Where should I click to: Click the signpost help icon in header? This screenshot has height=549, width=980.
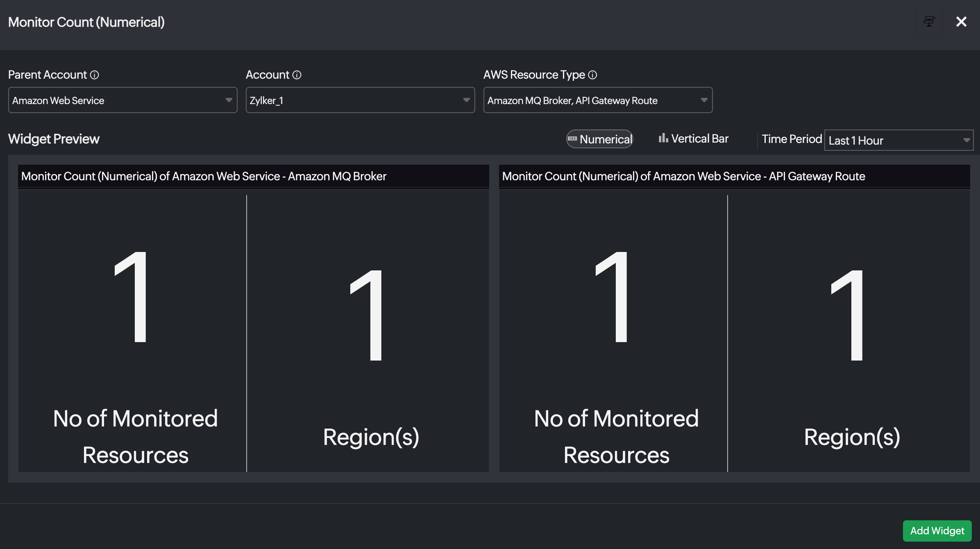click(x=929, y=22)
